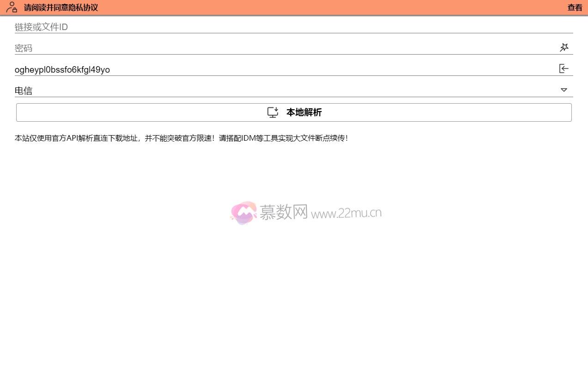Click the 慕数网 watermark title text
Screen dimensions: 588x379
283,212
